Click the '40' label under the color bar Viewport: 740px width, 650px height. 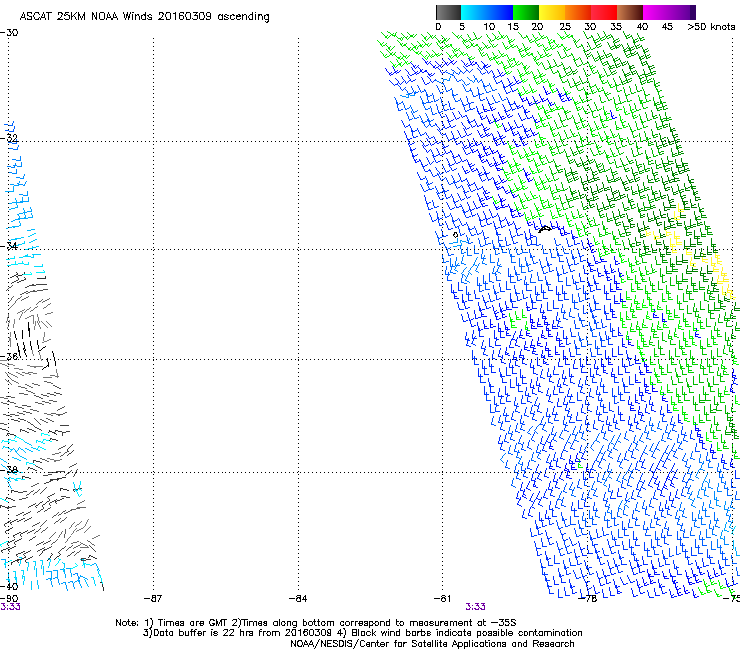tap(642, 27)
